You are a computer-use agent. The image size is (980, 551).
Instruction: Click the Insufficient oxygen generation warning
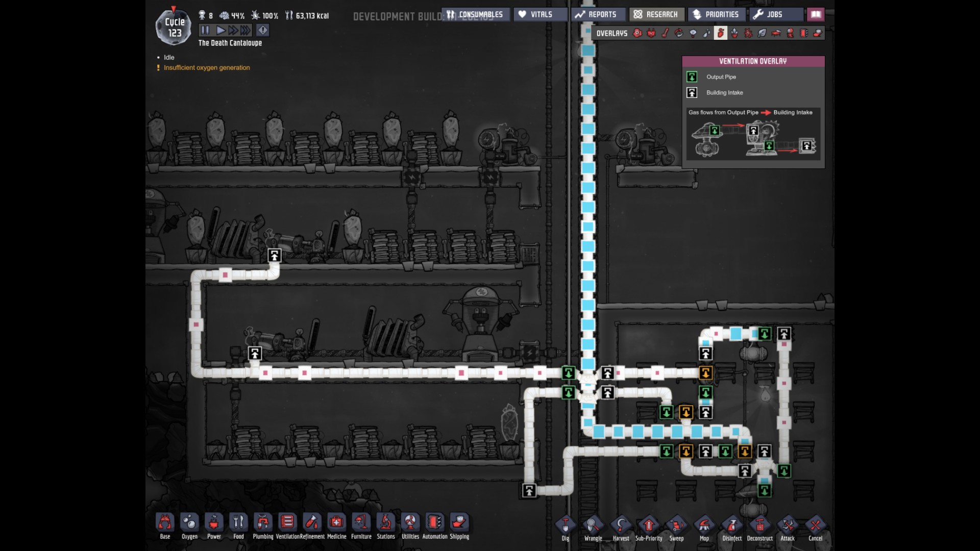pos(206,67)
